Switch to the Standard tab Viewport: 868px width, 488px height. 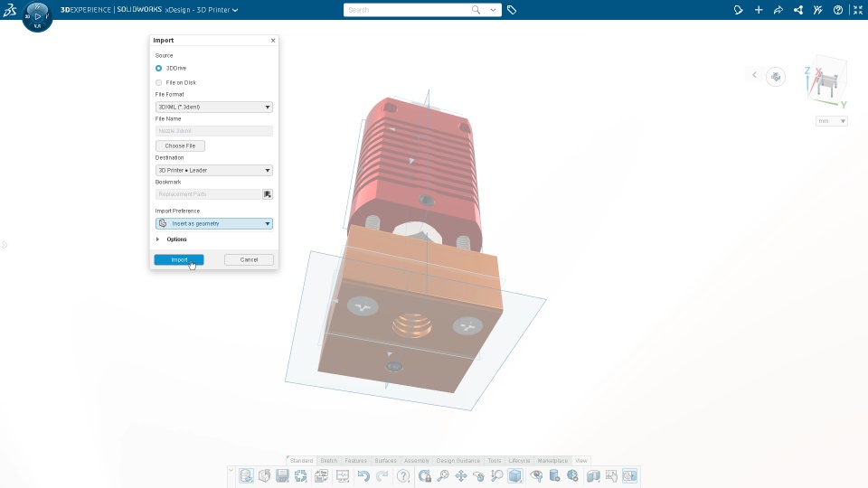tap(301, 460)
